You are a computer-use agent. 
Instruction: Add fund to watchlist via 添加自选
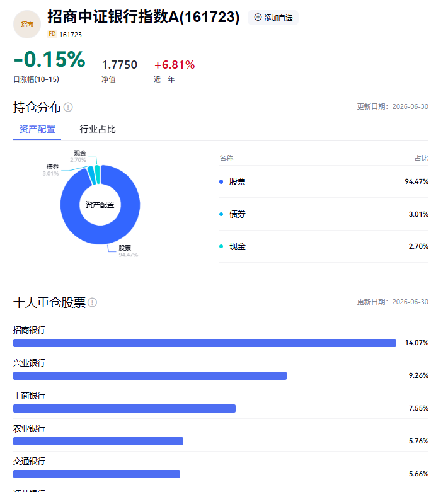tap(273, 18)
